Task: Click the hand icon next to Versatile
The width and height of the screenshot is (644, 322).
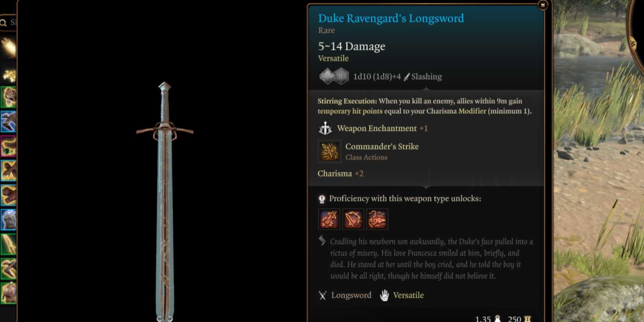Action: [x=384, y=295]
